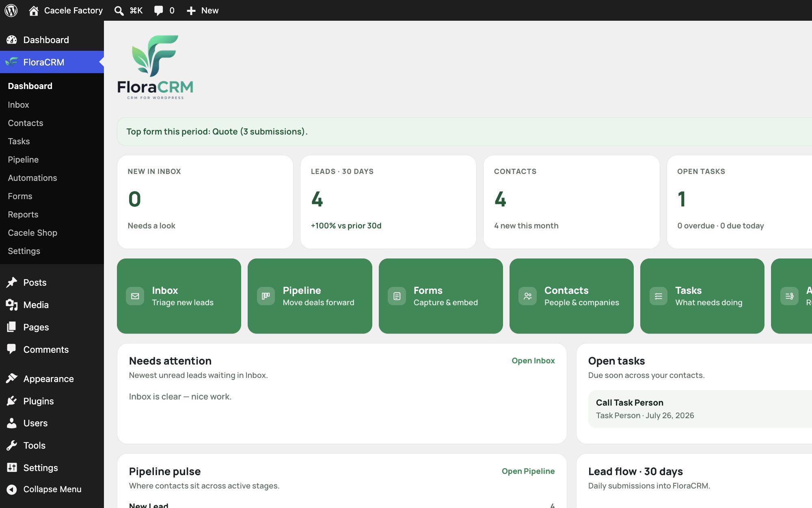Open Forms submenu item
This screenshot has width=812, height=508.
[x=20, y=196]
